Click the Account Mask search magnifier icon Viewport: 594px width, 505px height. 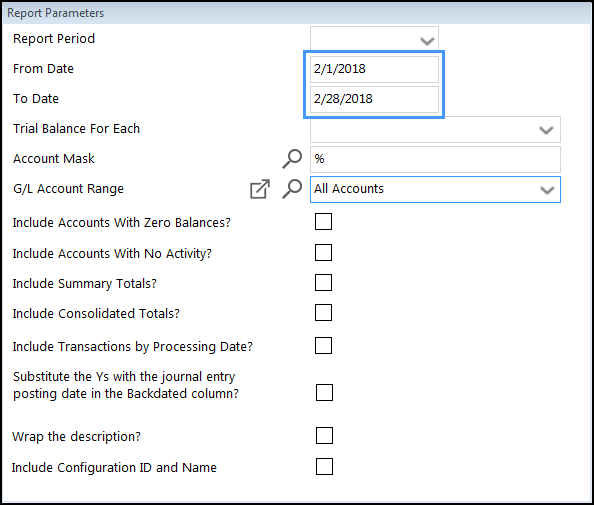(x=292, y=159)
